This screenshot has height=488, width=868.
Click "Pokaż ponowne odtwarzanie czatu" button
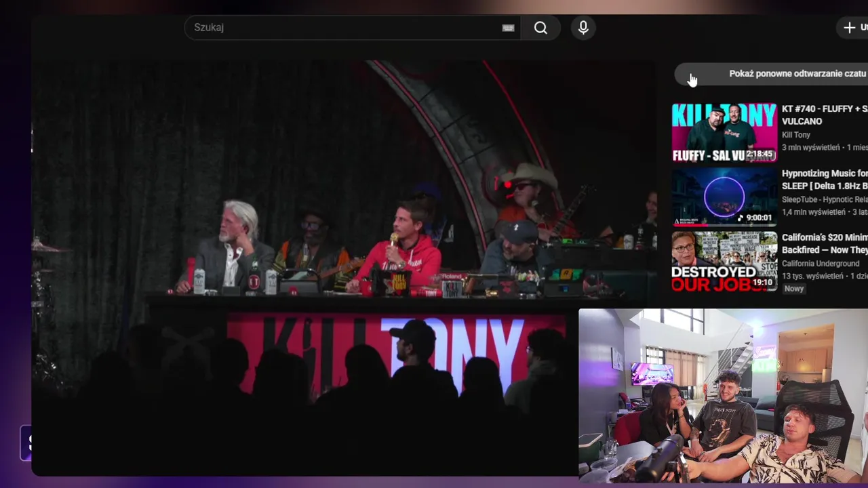click(772, 73)
